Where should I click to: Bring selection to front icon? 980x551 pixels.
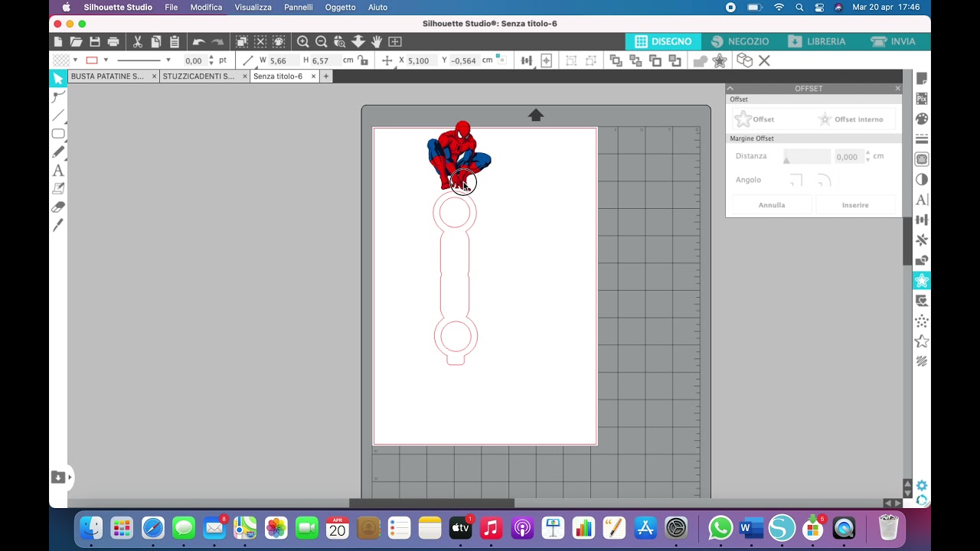pyautogui.click(x=616, y=60)
